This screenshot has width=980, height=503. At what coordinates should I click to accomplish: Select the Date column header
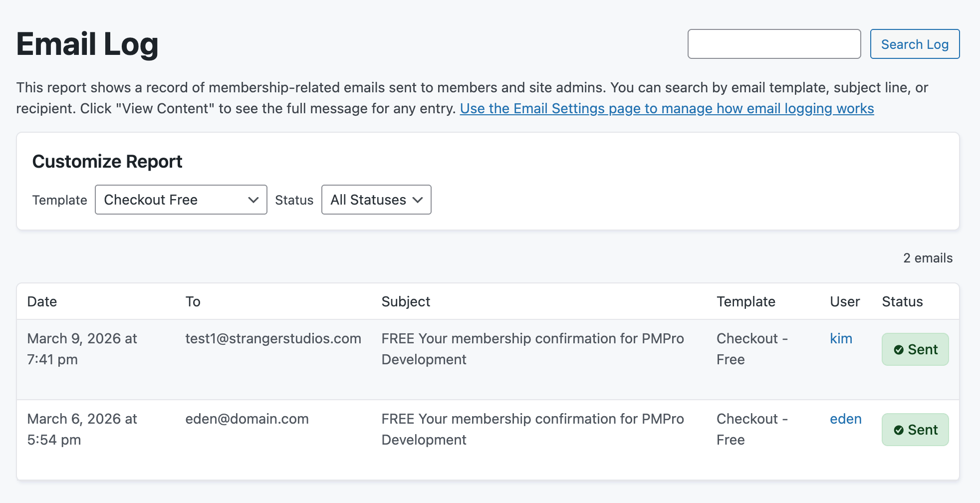point(41,301)
